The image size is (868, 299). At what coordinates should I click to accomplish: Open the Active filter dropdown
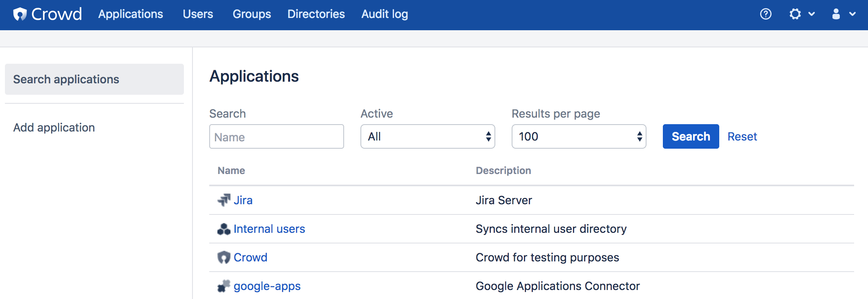[428, 136]
